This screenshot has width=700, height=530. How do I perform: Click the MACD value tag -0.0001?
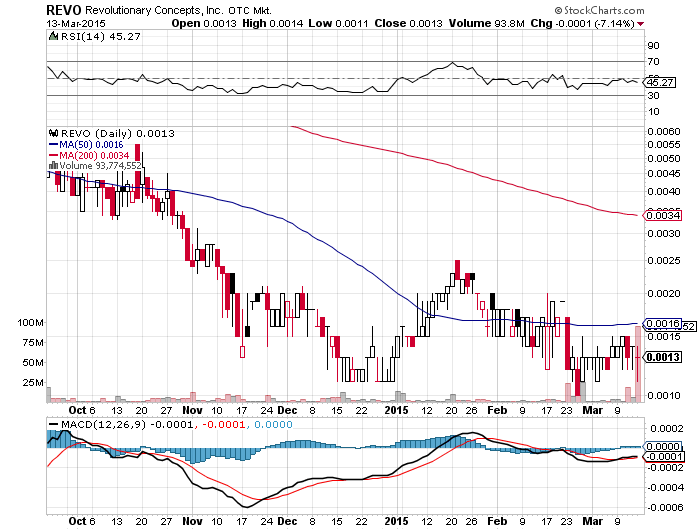[x=663, y=456]
